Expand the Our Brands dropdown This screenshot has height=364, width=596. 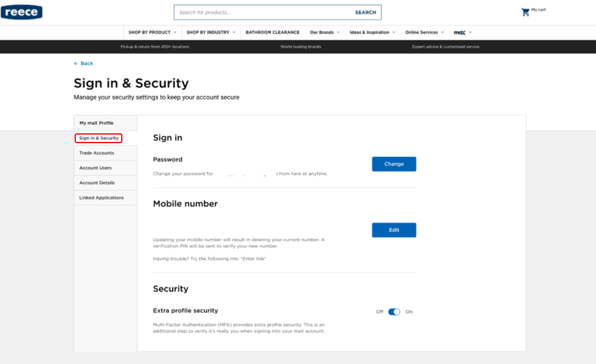click(x=324, y=32)
